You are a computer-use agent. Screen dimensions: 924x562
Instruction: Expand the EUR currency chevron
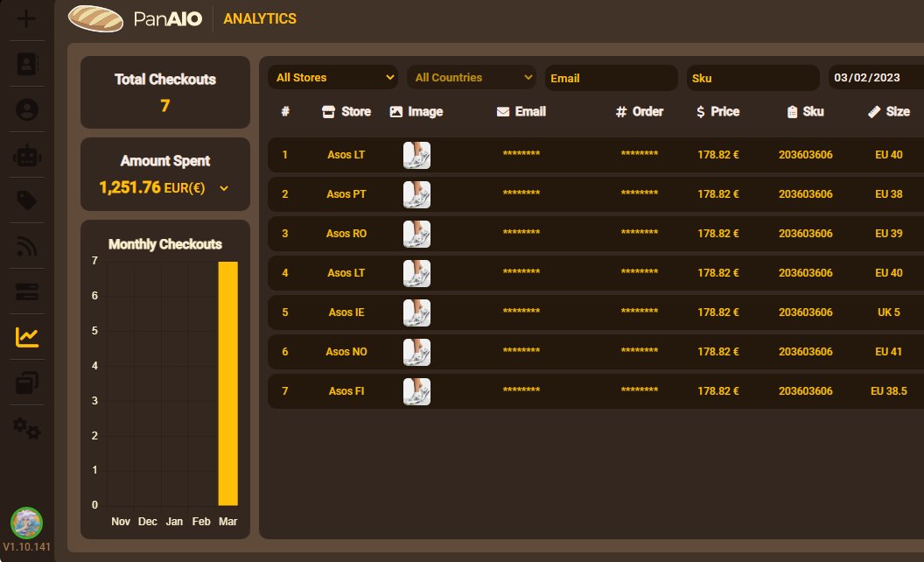coord(224,189)
